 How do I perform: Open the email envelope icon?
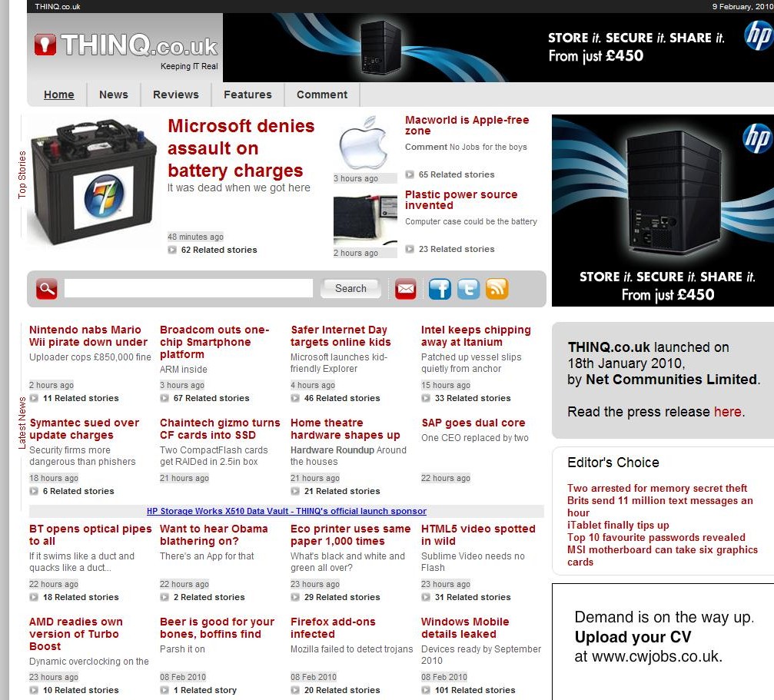coord(405,289)
